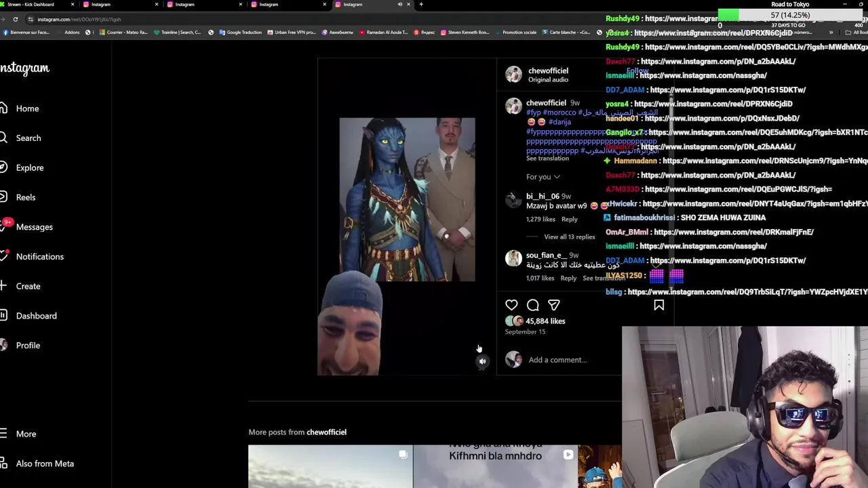Screen dimensions: 868x488
Task: Click the September 15 post date
Action: (525, 332)
